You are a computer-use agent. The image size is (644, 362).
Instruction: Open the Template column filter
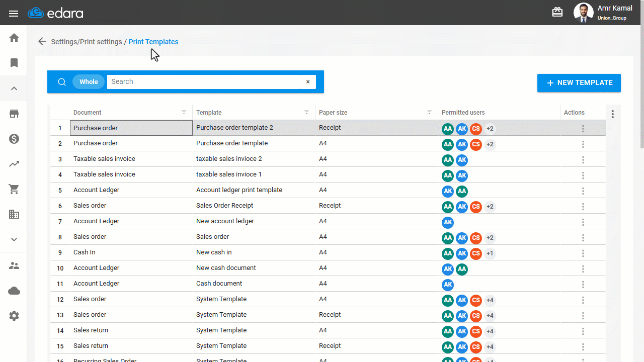click(x=307, y=113)
